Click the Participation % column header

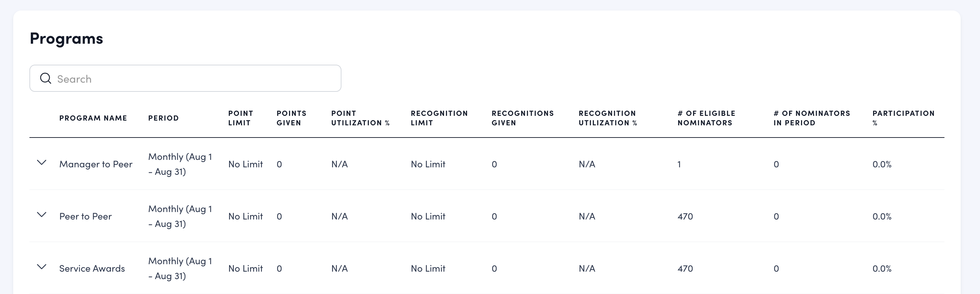tap(903, 118)
